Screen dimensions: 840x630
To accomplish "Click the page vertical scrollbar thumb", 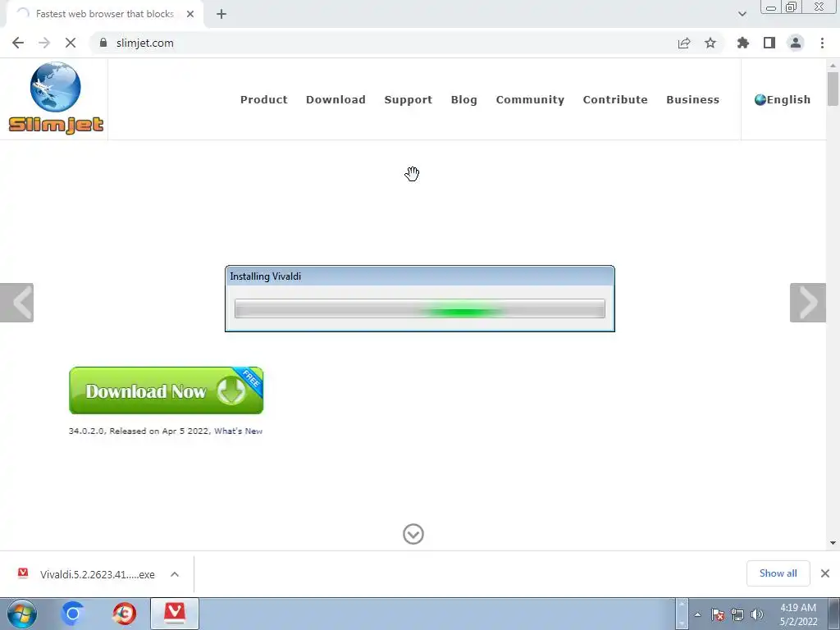I will 833,89.
